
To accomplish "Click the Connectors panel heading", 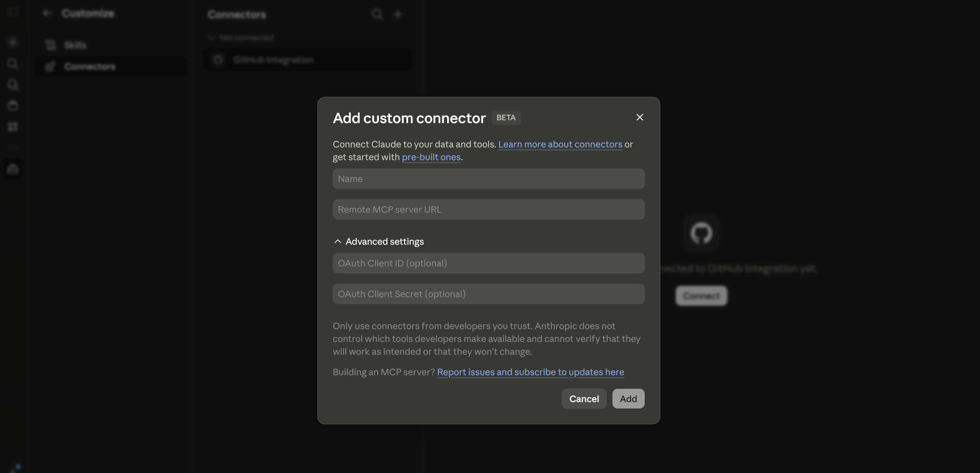I will pos(237,15).
